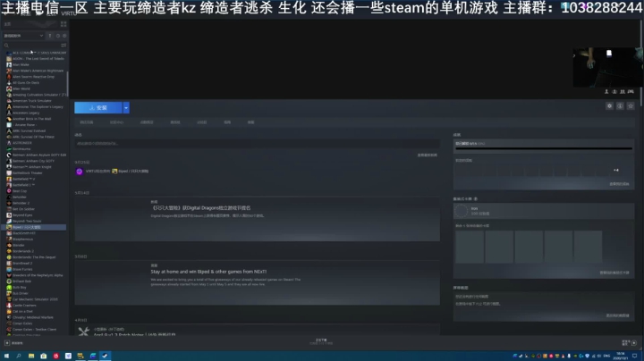Click the sidebar game list scrollbar

click(x=67, y=84)
